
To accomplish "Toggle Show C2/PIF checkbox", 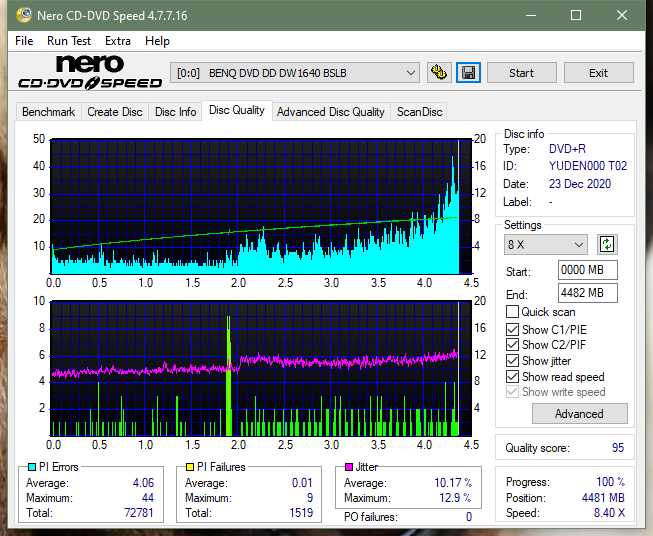I will (x=512, y=345).
